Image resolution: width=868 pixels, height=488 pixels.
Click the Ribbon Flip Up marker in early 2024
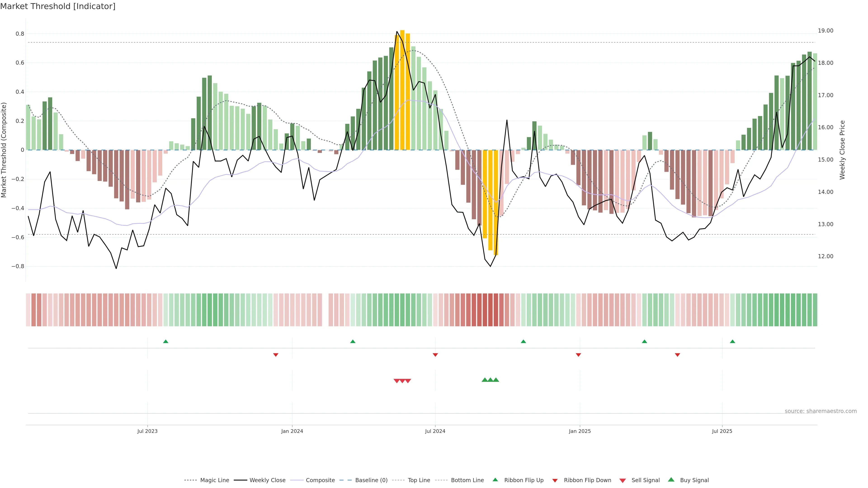(353, 342)
